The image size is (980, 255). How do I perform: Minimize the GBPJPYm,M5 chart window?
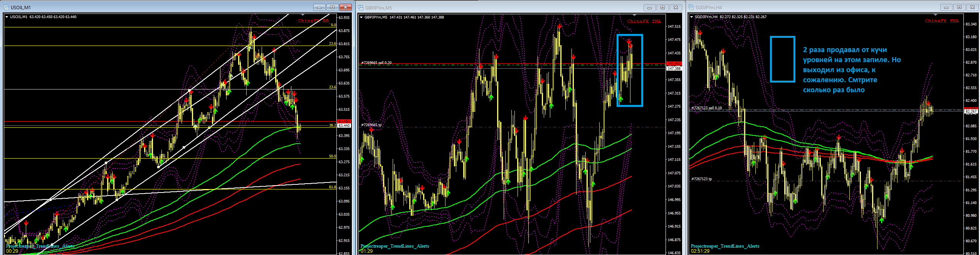click(x=649, y=8)
